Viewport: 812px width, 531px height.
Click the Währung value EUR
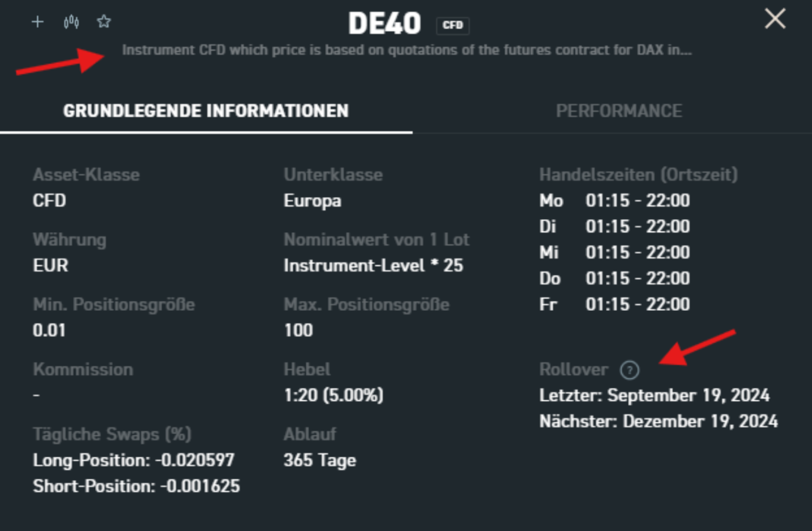(50, 265)
